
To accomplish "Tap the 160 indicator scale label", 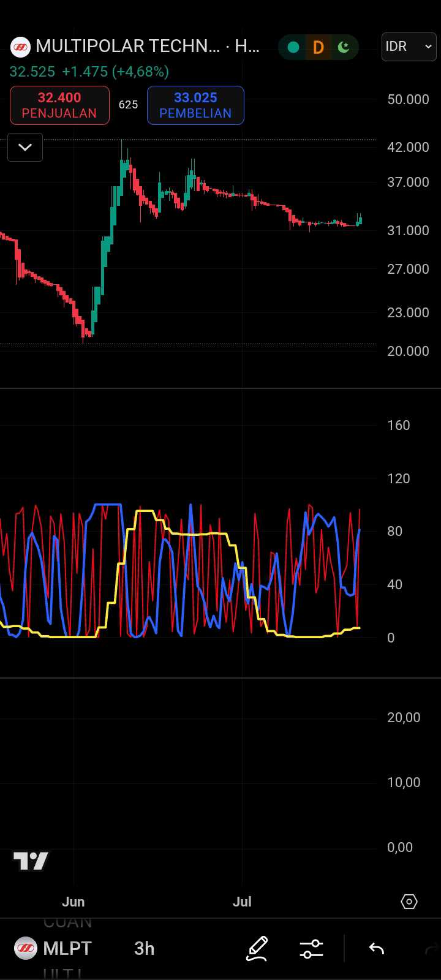I will [399, 425].
